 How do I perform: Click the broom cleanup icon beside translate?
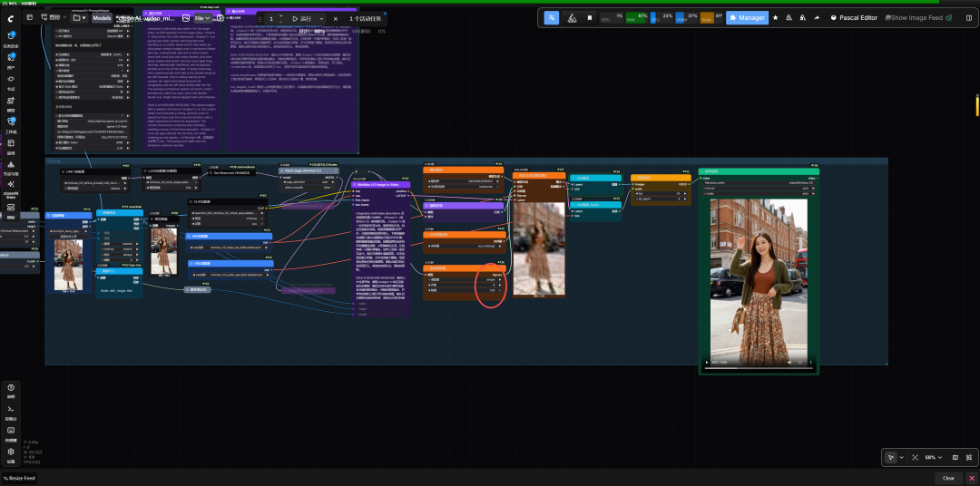coord(572,17)
